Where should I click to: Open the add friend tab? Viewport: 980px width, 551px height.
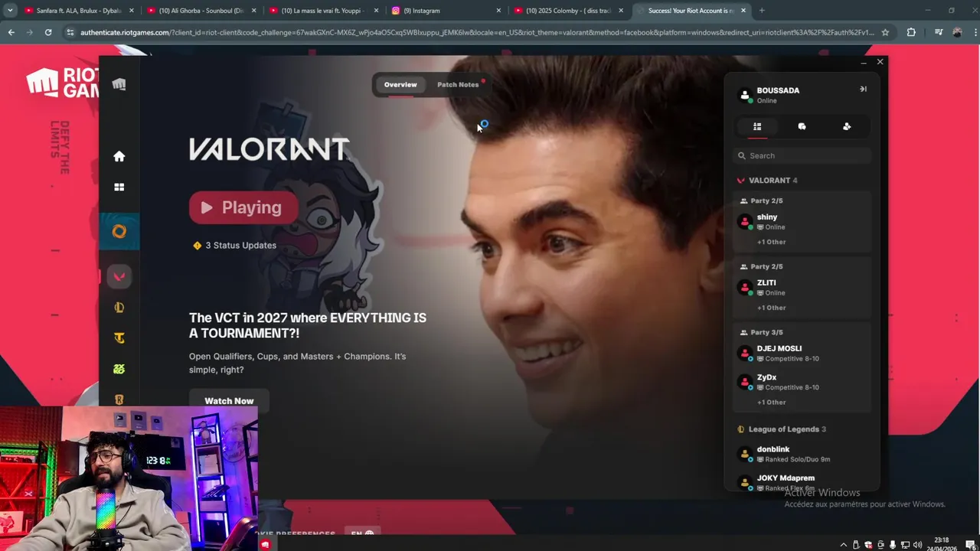[x=847, y=126]
